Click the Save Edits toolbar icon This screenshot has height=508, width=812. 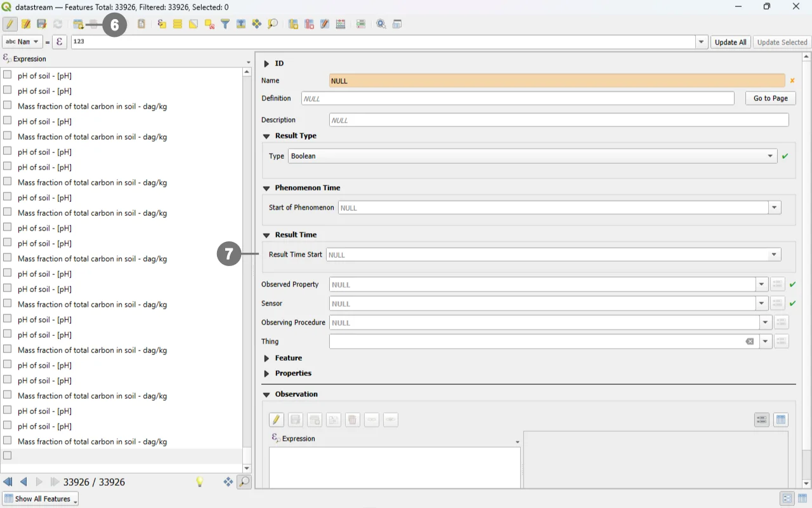point(41,24)
